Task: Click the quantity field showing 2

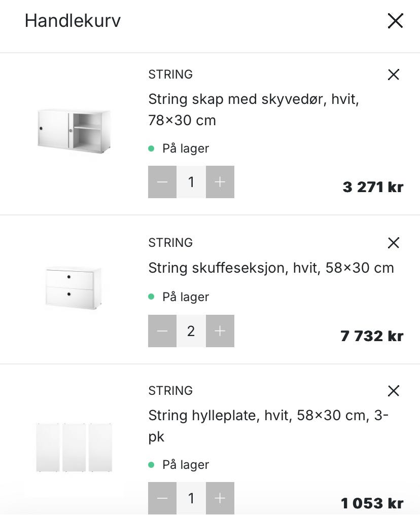Action: click(x=191, y=331)
